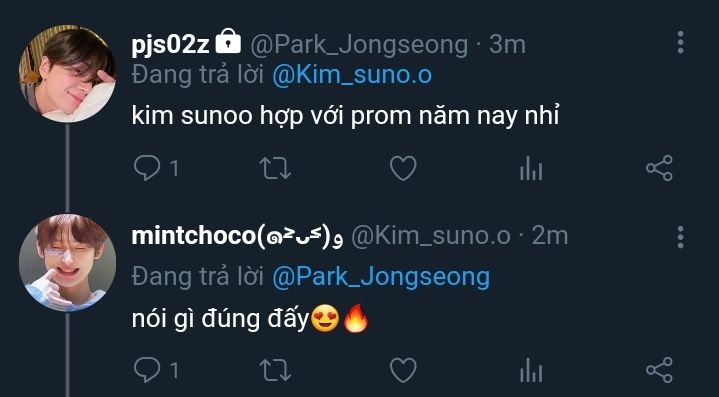Open more options menu on mintchoco tweet
The height and width of the screenshot is (397, 719).
[680, 237]
